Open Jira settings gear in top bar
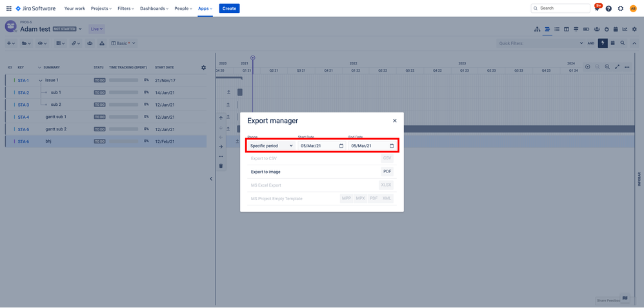This screenshot has width=644, height=308. coord(621,8)
